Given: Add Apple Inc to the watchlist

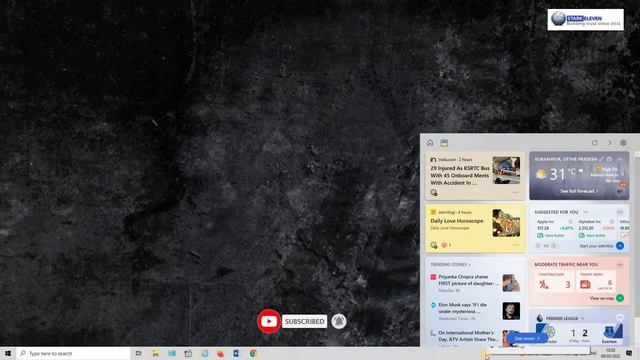Looking at the screenshot, I should pyautogui.click(x=570, y=222).
